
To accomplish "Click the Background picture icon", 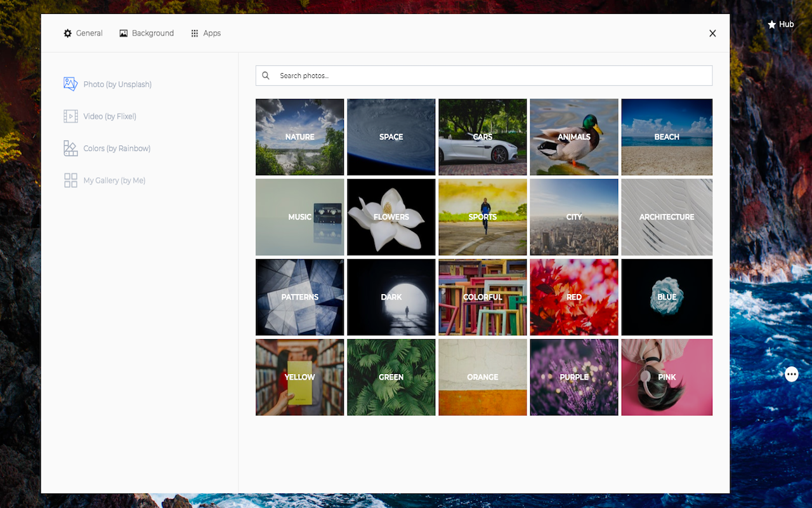I will click(x=124, y=33).
